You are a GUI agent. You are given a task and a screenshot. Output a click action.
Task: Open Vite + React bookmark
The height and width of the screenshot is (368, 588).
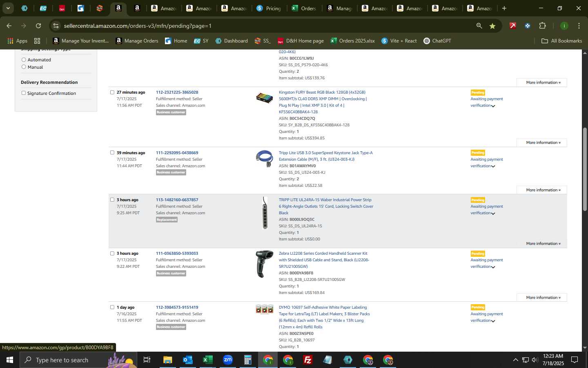click(399, 41)
